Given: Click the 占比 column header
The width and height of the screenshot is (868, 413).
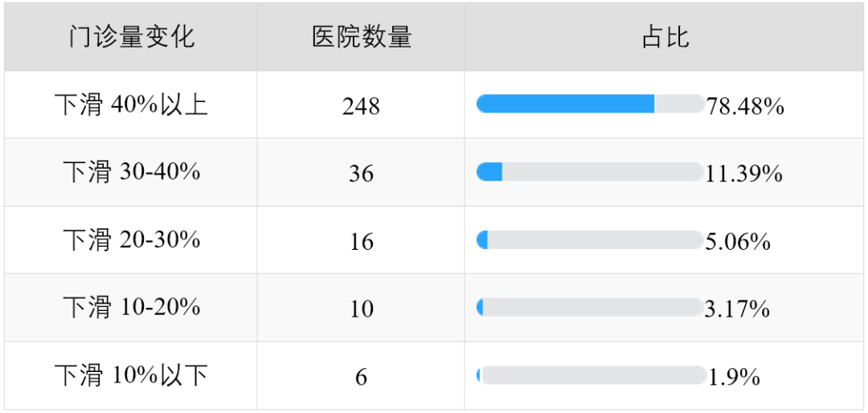Looking at the screenshot, I should (x=665, y=38).
